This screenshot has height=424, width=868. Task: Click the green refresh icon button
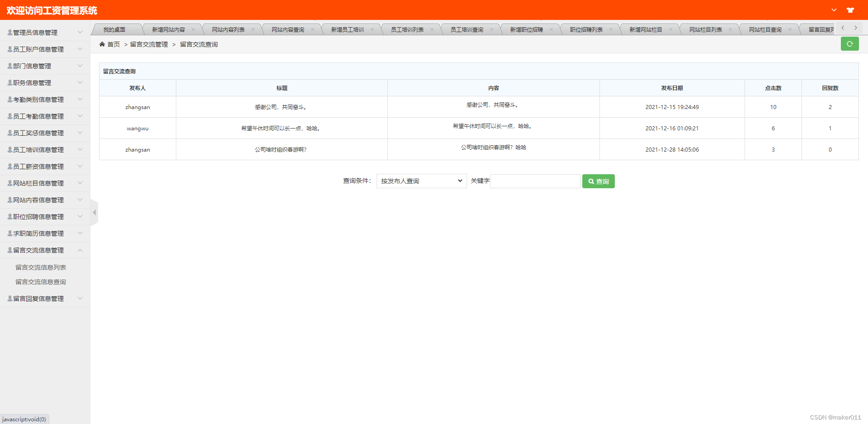[849, 44]
